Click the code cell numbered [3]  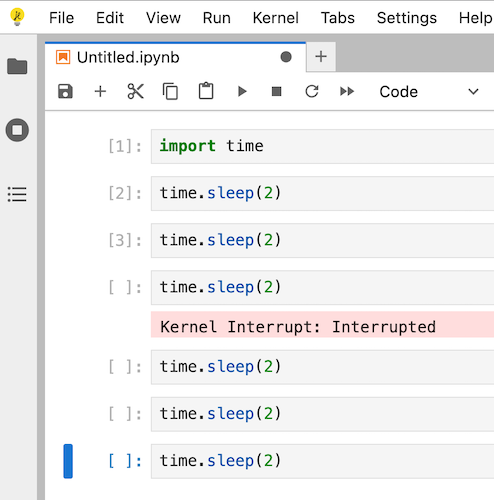(322, 240)
